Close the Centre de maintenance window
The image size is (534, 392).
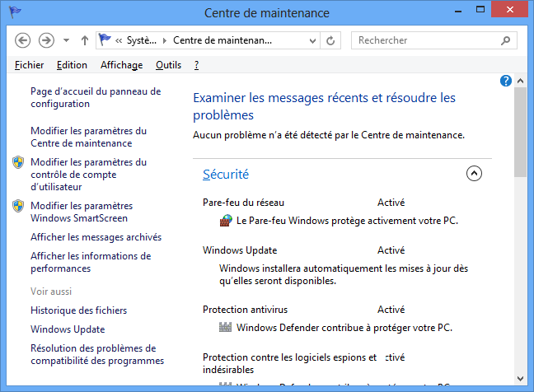pos(509,10)
